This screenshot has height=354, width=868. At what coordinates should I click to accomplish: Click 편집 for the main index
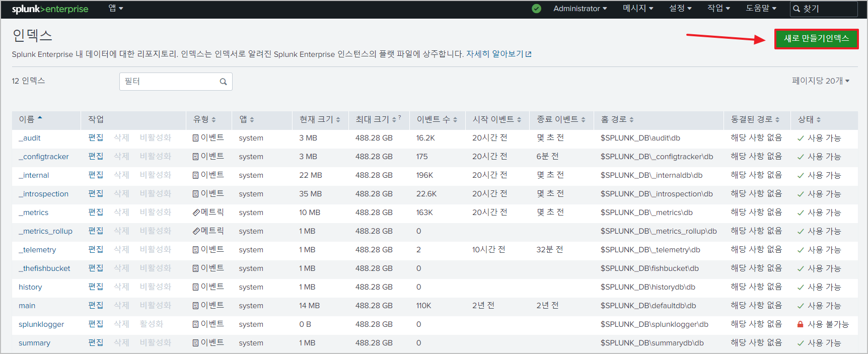pyautogui.click(x=96, y=305)
